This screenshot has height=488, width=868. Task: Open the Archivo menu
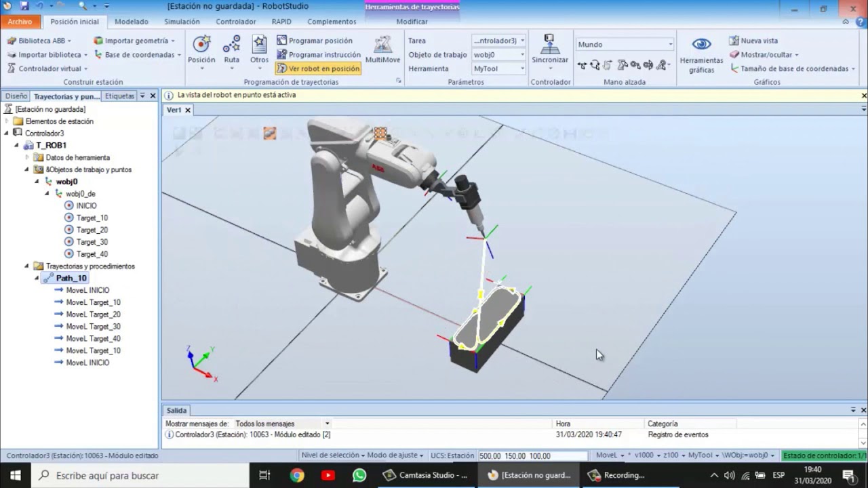[x=20, y=22]
